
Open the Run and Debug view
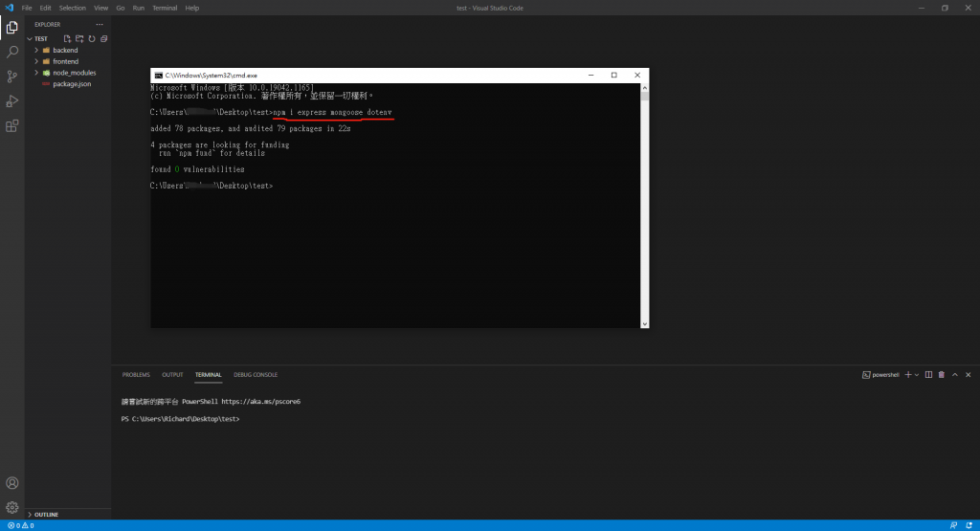tap(11, 101)
